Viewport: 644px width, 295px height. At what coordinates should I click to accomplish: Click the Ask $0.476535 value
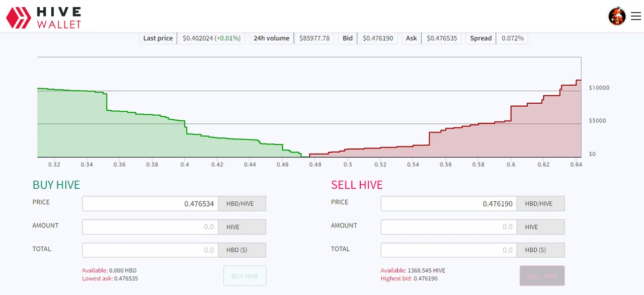tap(442, 38)
